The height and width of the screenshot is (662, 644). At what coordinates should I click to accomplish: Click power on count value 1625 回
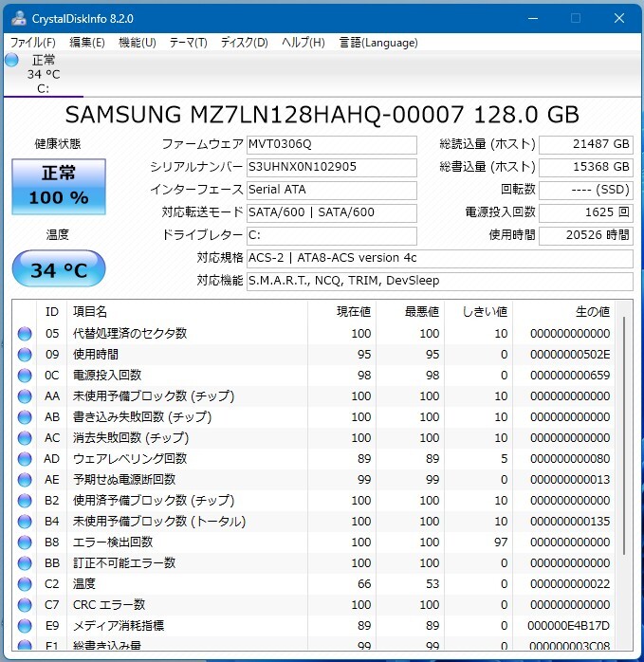click(586, 212)
